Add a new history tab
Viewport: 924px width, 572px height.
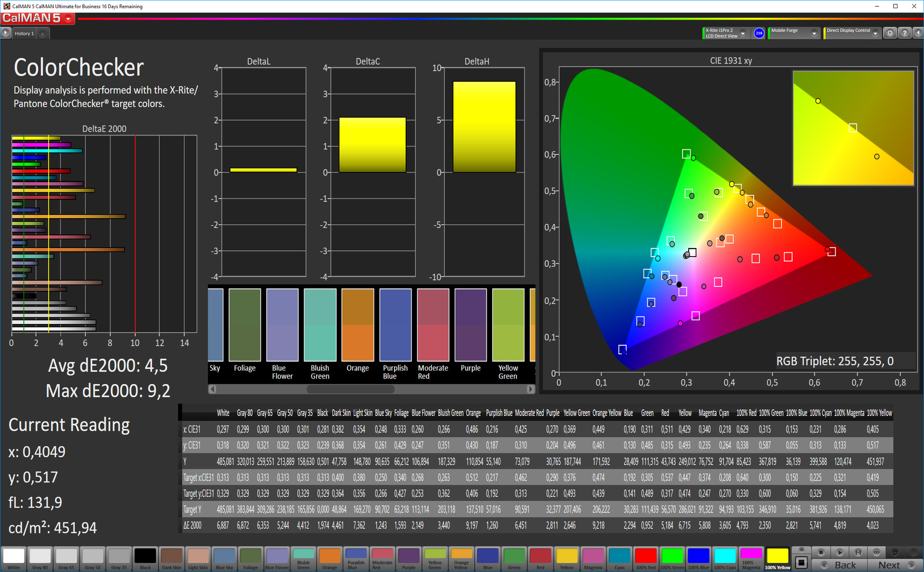pos(43,34)
